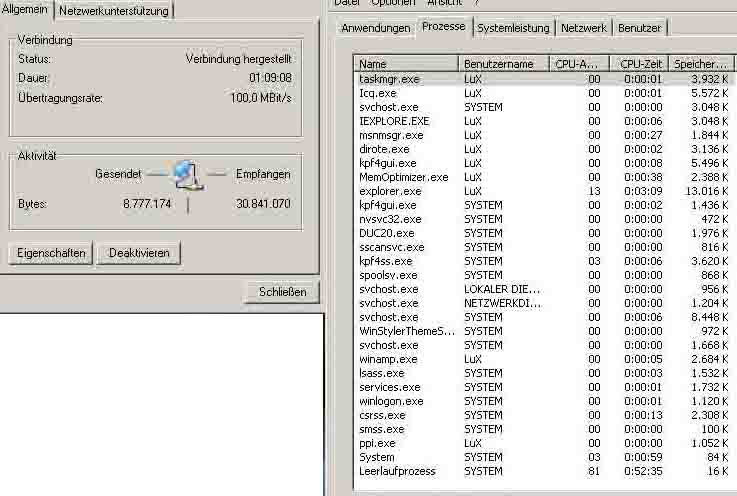Image resolution: width=737 pixels, height=496 pixels.
Task: Select svchost.exe run by LOKALER DIE...
Action: [543, 289]
